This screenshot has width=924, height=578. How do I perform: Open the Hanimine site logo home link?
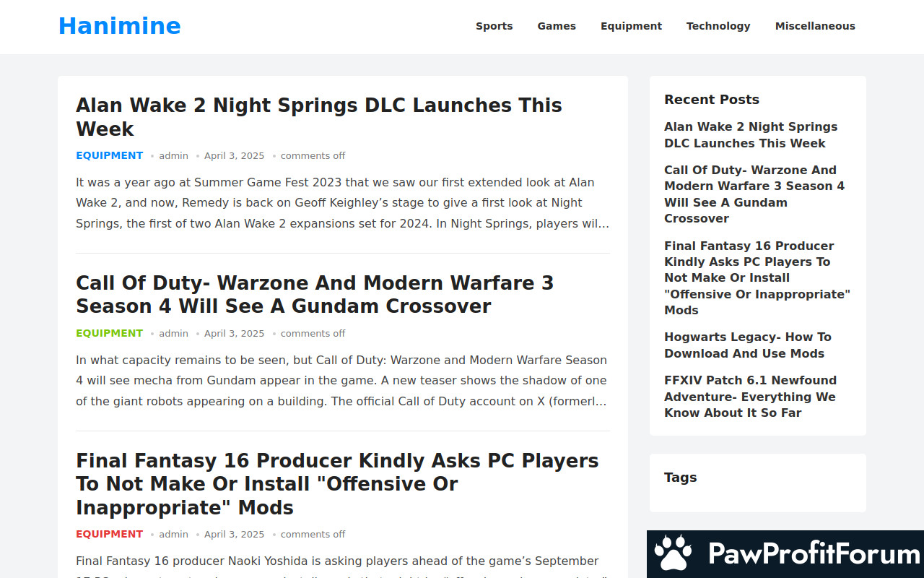[119, 26]
